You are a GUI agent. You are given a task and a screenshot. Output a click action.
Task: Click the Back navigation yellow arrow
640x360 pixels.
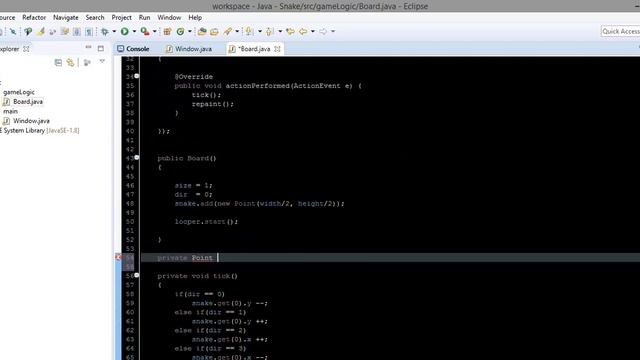coord(303,31)
